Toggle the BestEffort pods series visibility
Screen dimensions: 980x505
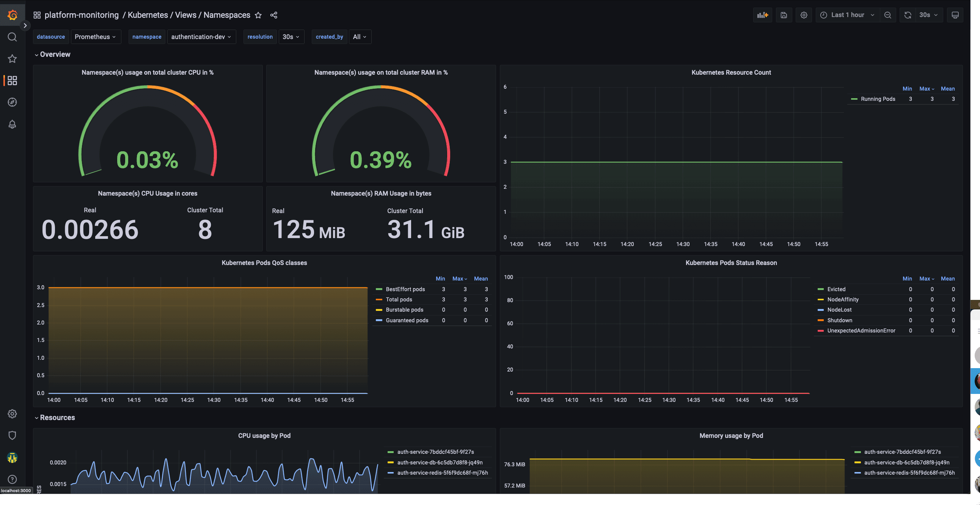click(405, 289)
